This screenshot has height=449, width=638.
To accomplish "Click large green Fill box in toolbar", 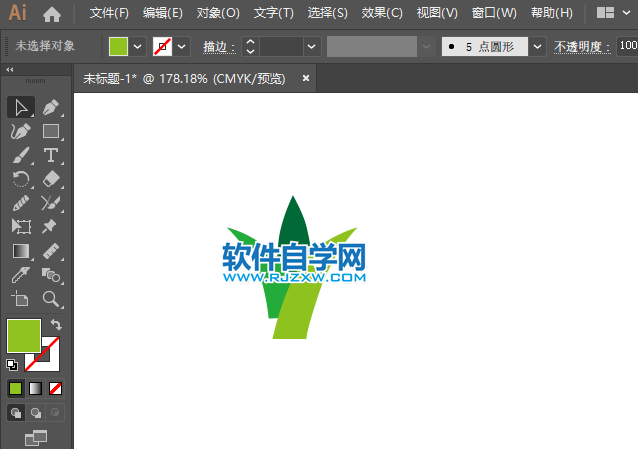I will (24, 336).
